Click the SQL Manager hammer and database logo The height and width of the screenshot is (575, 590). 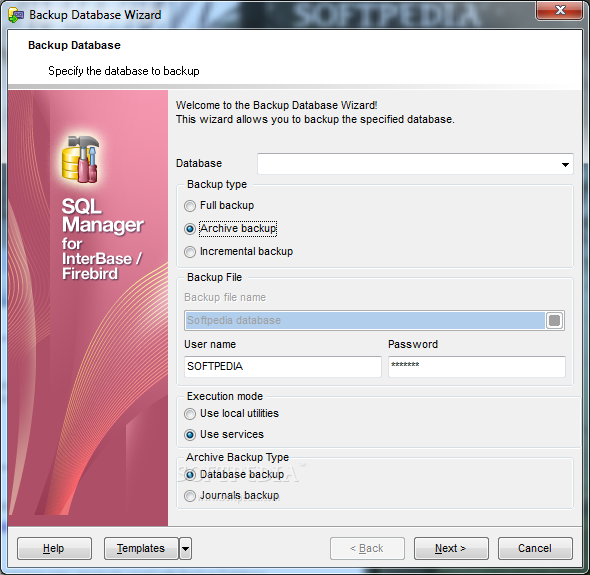point(81,159)
